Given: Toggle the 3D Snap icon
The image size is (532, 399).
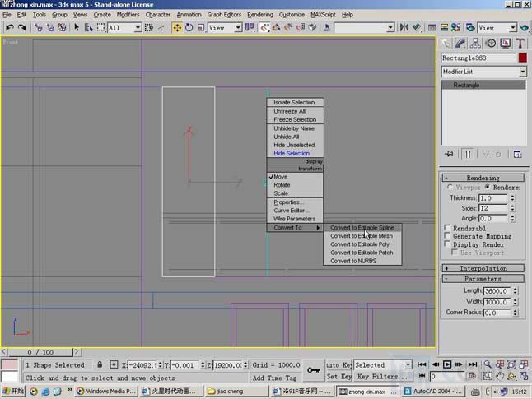Looking at the screenshot, I should [x=264, y=27].
